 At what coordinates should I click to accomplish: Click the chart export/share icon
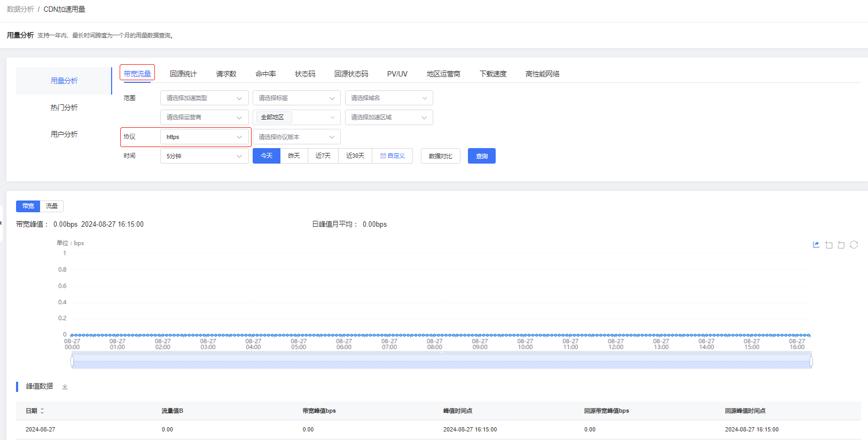click(x=816, y=245)
